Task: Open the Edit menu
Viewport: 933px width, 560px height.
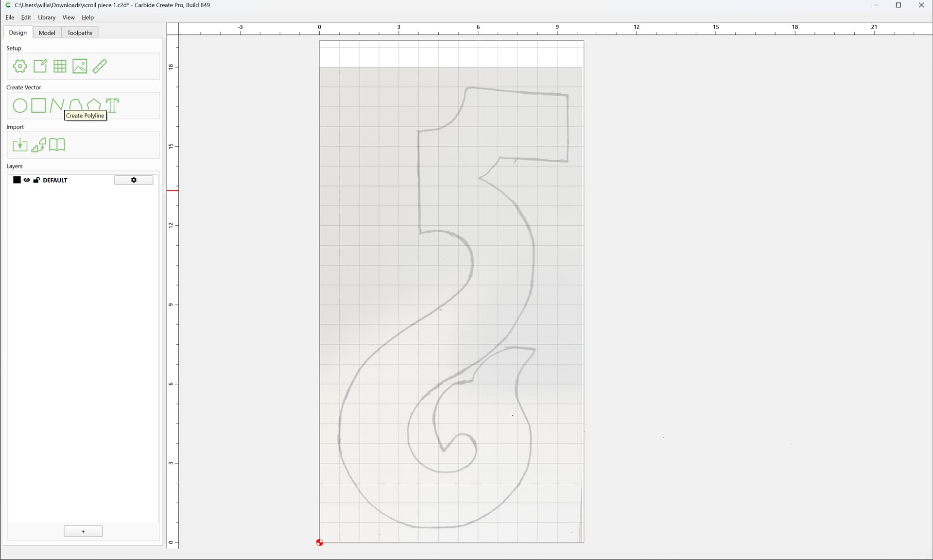Action: click(26, 17)
